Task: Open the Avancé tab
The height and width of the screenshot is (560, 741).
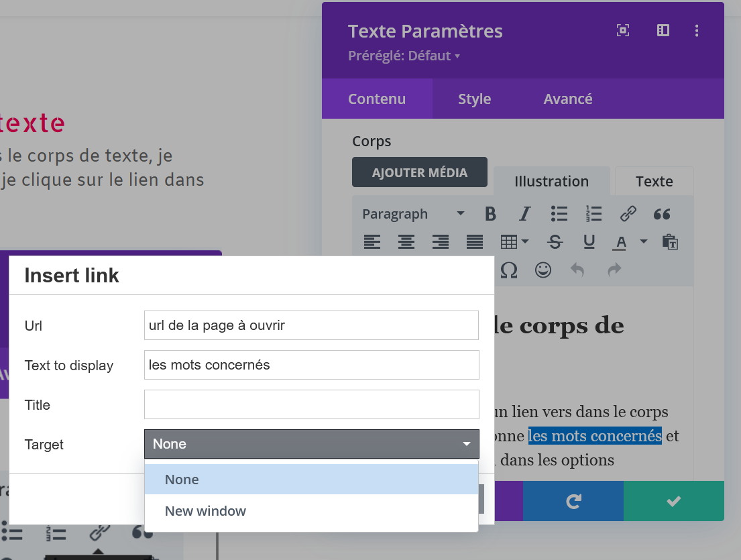Action: click(x=567, y=99)
